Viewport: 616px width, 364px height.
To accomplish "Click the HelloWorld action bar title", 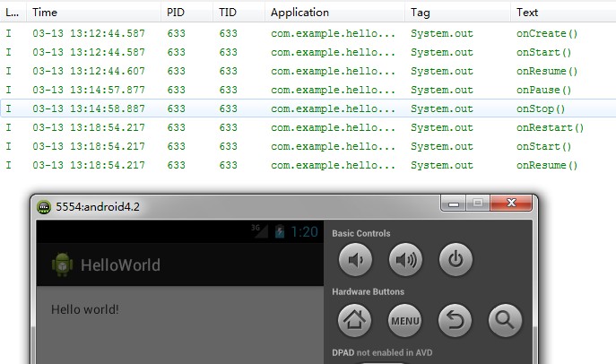I will 121,265.
